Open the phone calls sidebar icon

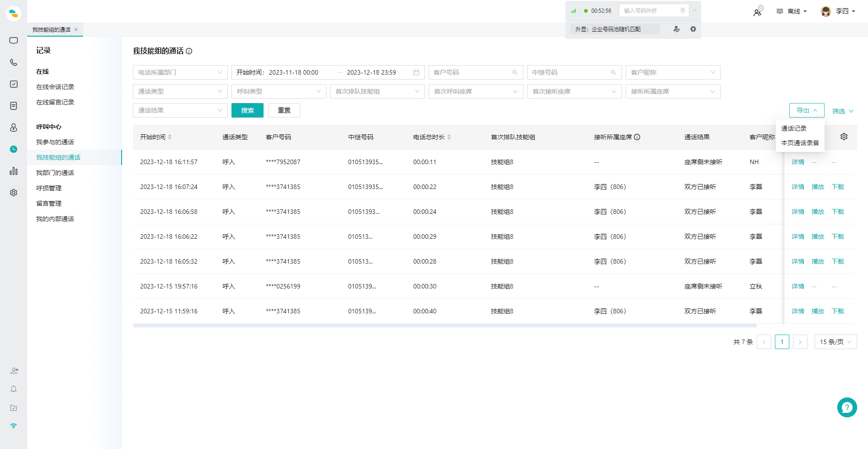point(14,62)
